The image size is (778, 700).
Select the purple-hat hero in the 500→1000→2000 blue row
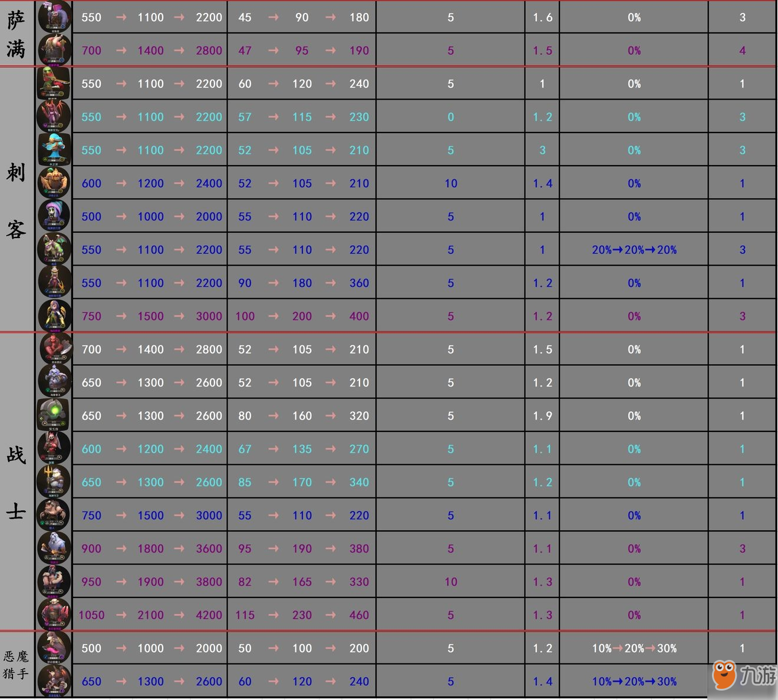click(55, 216)
